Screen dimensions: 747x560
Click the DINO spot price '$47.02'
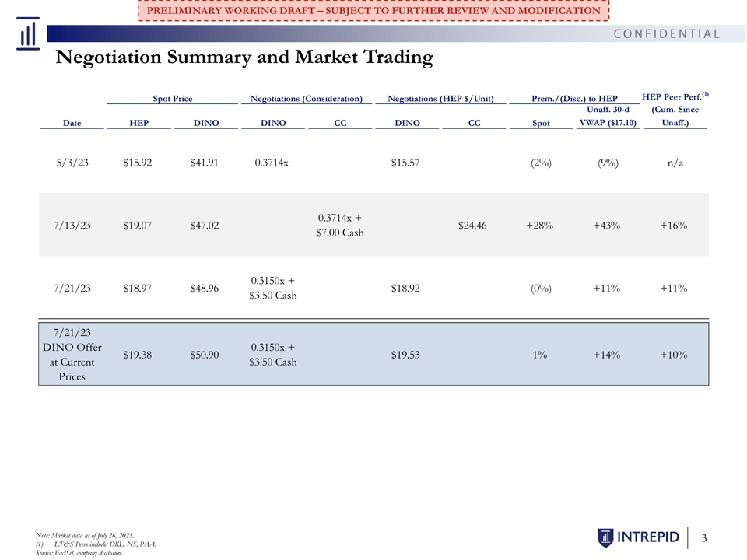(205, 226)
